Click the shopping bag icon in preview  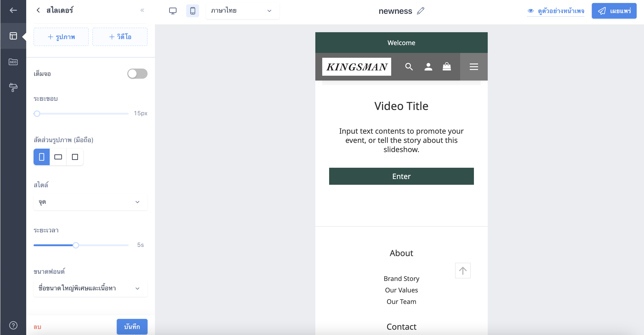point(447,66)
